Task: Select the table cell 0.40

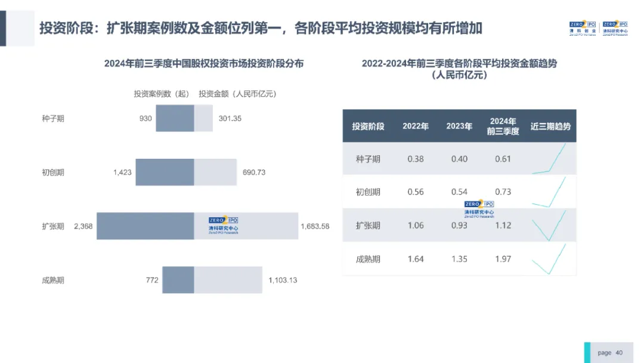Action: (459, 159)
